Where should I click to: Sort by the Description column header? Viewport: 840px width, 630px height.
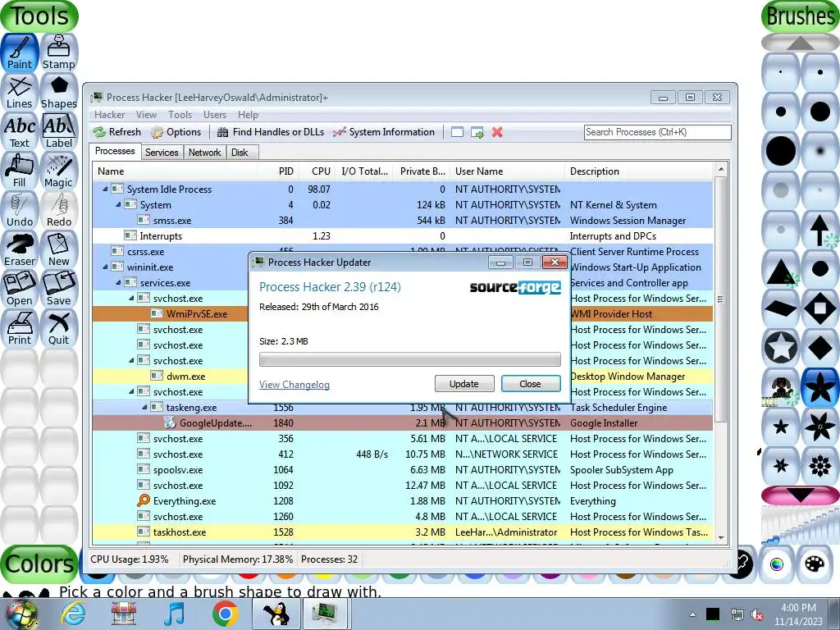coord(638,171)
